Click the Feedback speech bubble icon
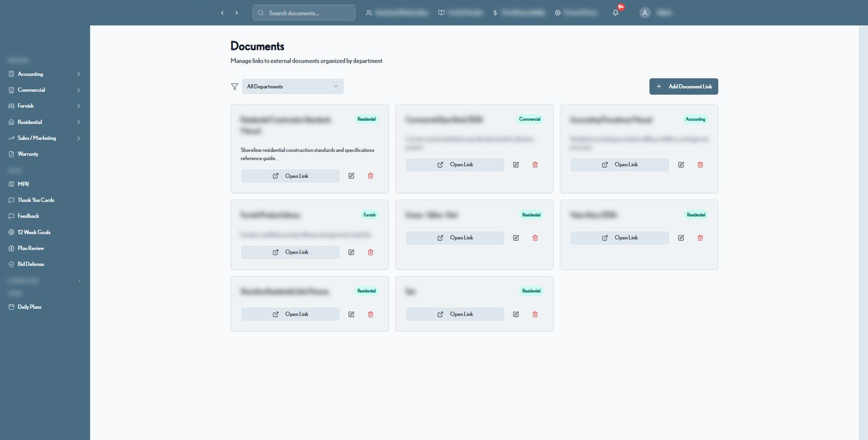Image resolution: width=868 pixels, height=440 pixels. click(x=12, y=216)
